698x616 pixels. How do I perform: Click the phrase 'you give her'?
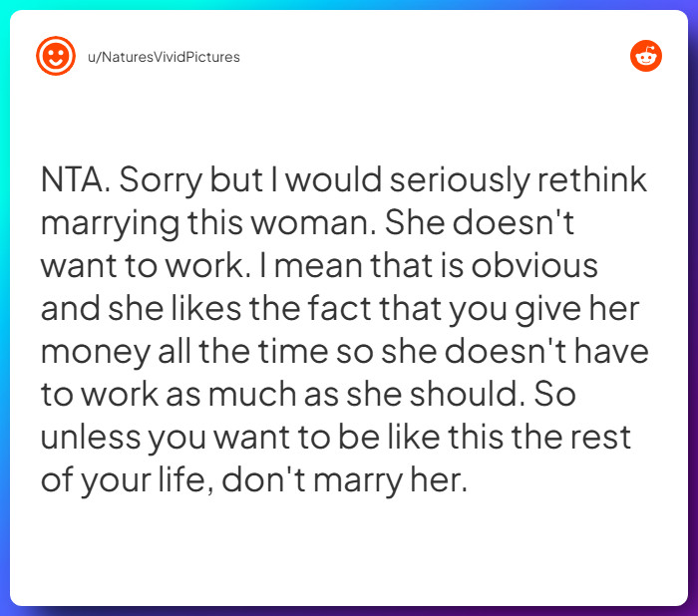tap(544, 310)
